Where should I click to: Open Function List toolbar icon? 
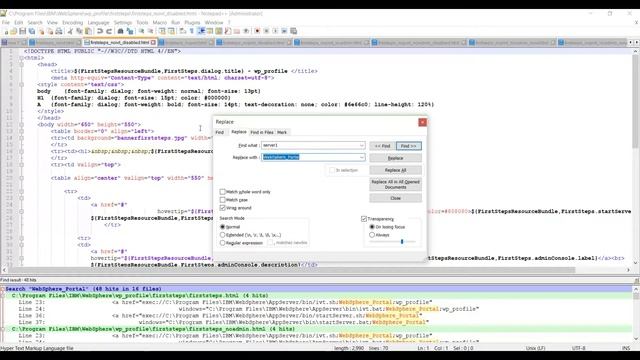(228, 31)
